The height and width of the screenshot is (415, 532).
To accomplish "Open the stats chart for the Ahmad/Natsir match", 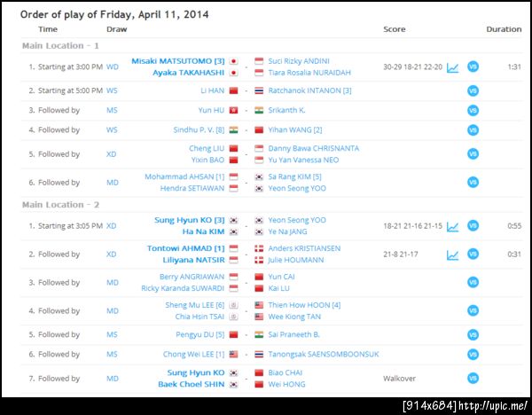I will pos(452,254).
